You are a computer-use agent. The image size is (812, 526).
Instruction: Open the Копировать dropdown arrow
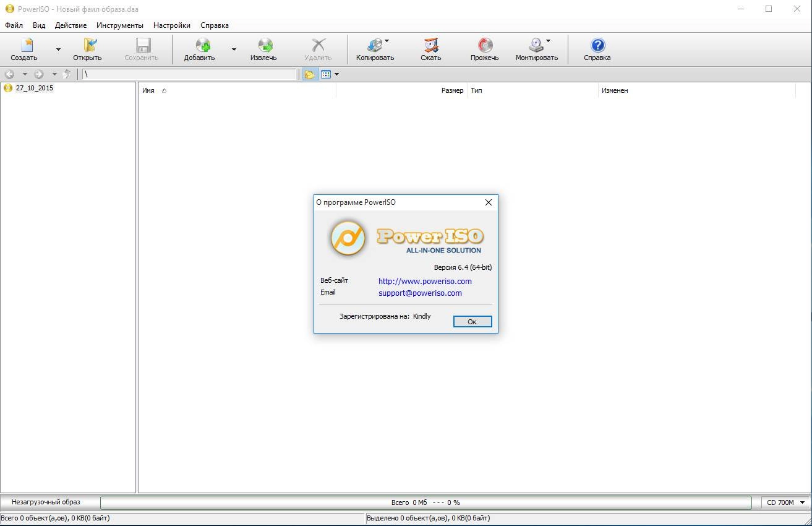click(x=387, y=41)
